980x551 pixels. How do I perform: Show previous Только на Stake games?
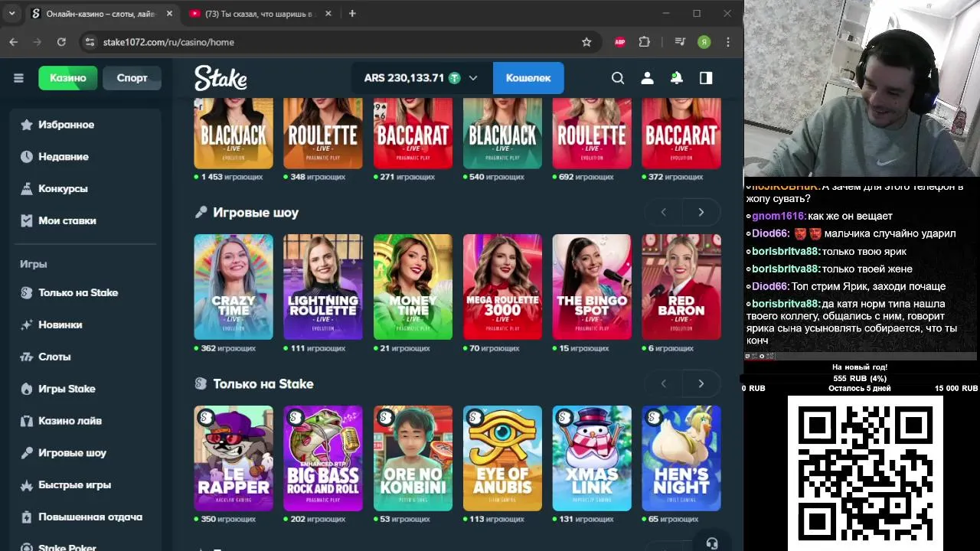point(664,383)
